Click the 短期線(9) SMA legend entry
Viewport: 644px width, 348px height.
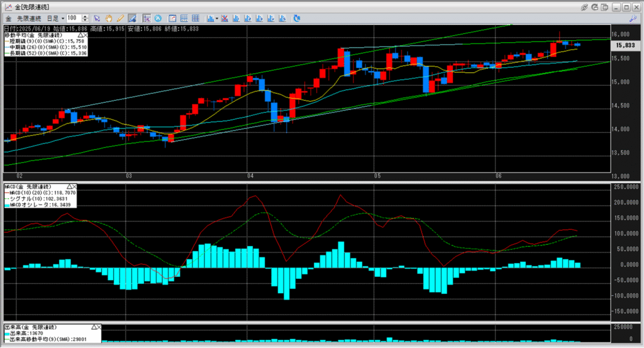pos(45,42)
